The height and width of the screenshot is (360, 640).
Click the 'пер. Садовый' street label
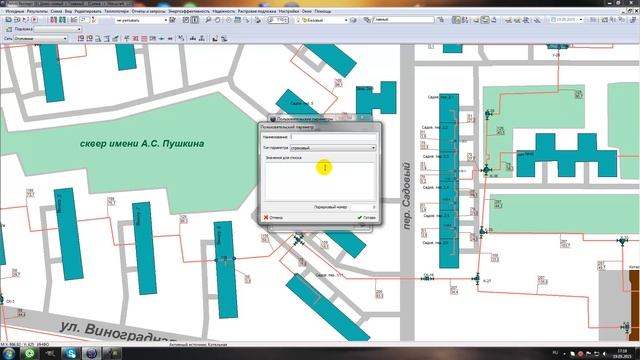coord(407,196)
